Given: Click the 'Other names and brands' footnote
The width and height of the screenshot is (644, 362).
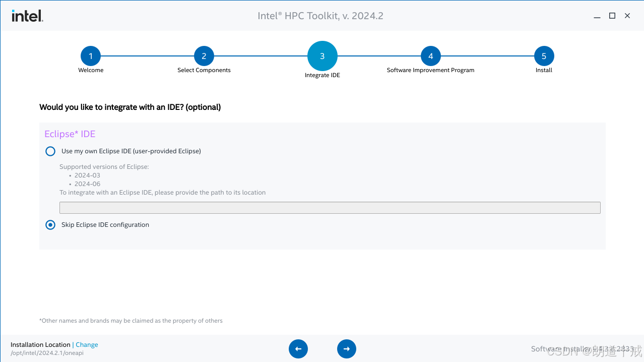Looking at the screenshot, I should tap(131, 321).
